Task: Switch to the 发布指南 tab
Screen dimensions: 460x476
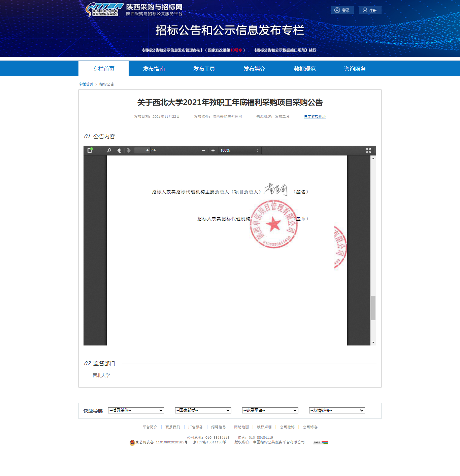Action: (x=154, y=69)
